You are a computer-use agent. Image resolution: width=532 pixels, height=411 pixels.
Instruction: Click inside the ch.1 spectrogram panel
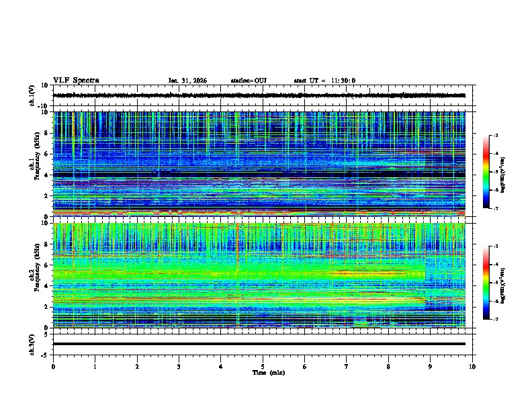click(x=259, y=164)
